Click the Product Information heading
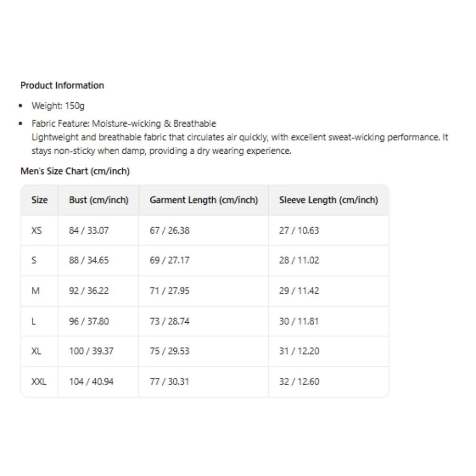This screenshot has width=476, height=476. pyautogui.click(x=62, y=86)
